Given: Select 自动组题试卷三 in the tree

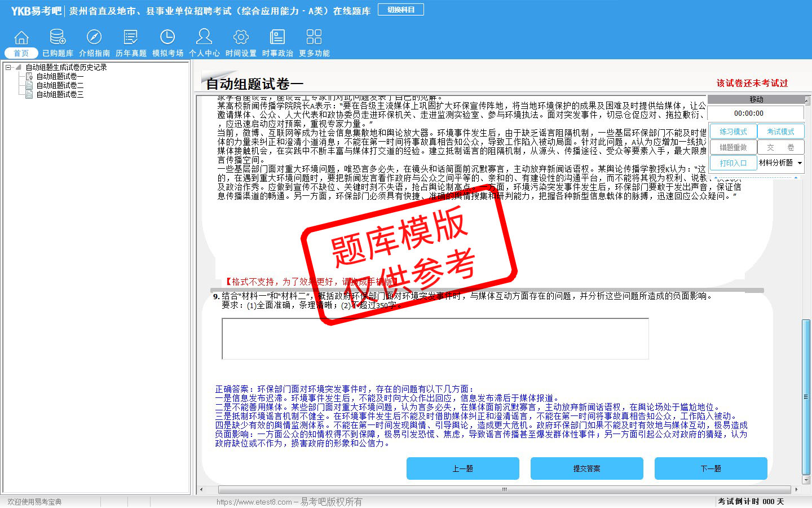Looking at the screenshot, I should (x=60, y=94).
